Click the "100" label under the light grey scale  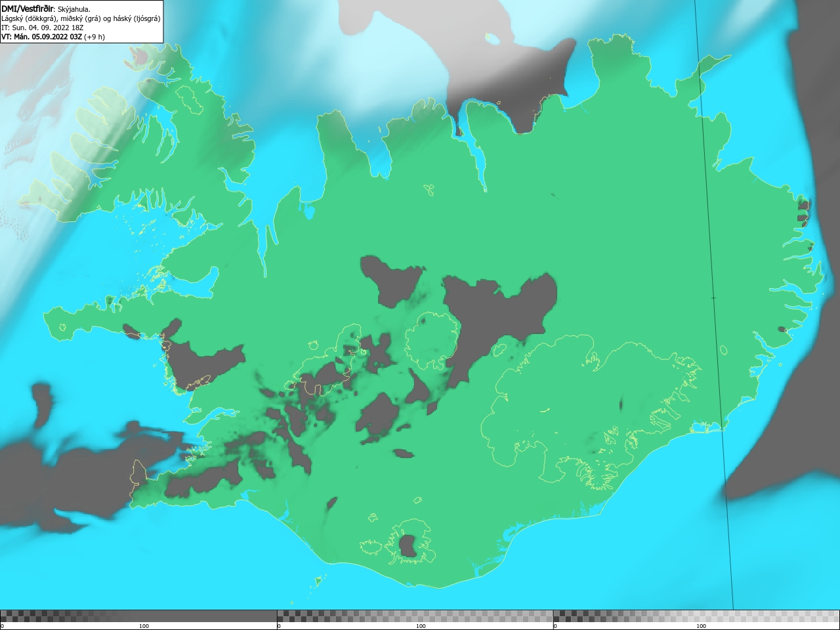tap(701, 626)
